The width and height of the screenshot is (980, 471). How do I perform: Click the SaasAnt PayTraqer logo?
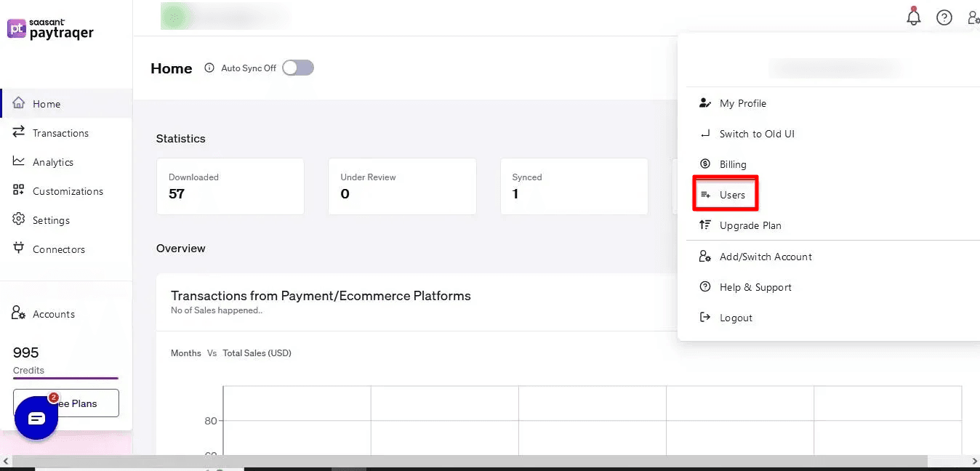point(49,30)
